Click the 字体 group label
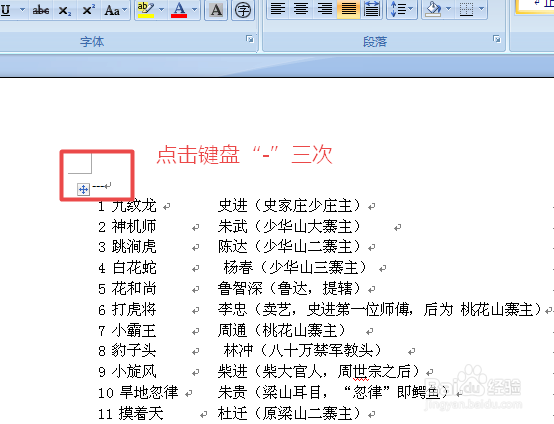This screenshot has width=554, height=424. coord(92,42)
